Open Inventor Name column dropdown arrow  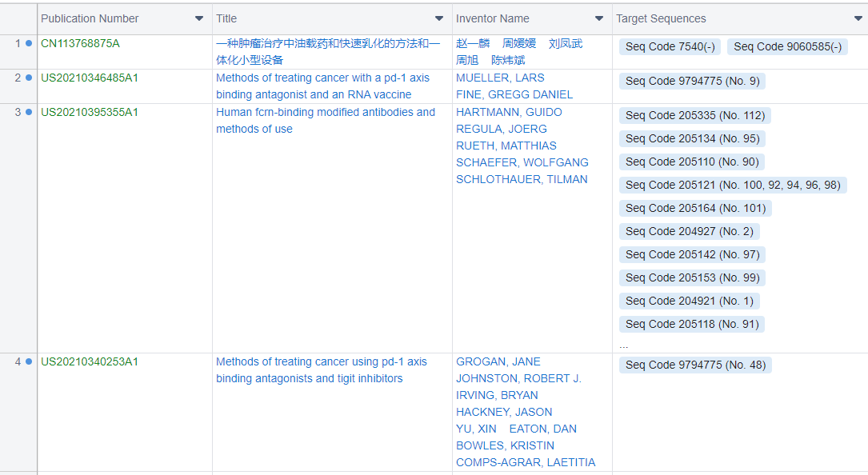point(599,18)
